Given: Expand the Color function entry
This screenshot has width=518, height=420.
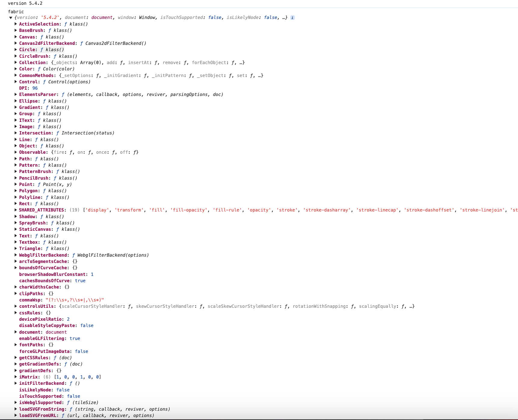Looking at the screenshot, I should (x=16, y=69).
